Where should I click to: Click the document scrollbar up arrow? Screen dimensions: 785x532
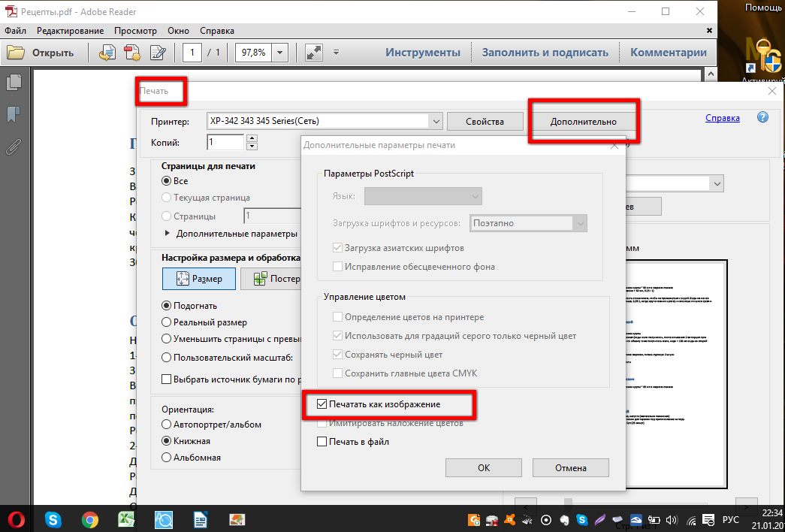click(711, 74)
